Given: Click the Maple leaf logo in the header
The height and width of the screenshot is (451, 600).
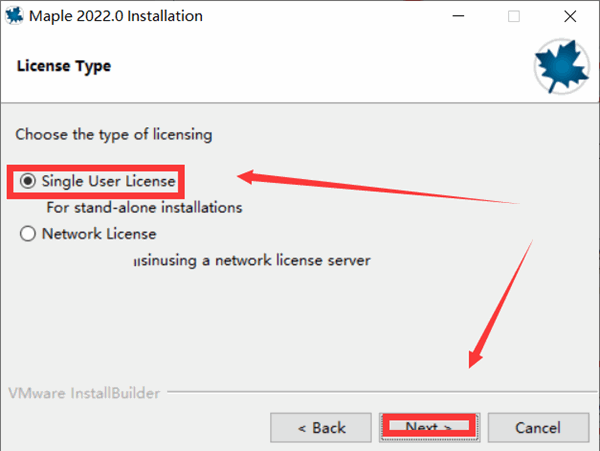Looking at the screenshot, I should pos(562,65).
